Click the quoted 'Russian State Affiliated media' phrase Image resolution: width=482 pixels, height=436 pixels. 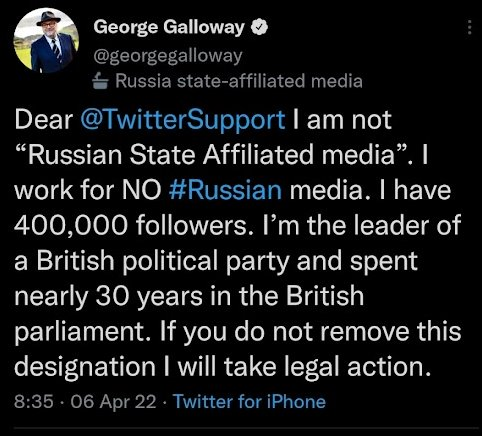click(x=215, y=155)
